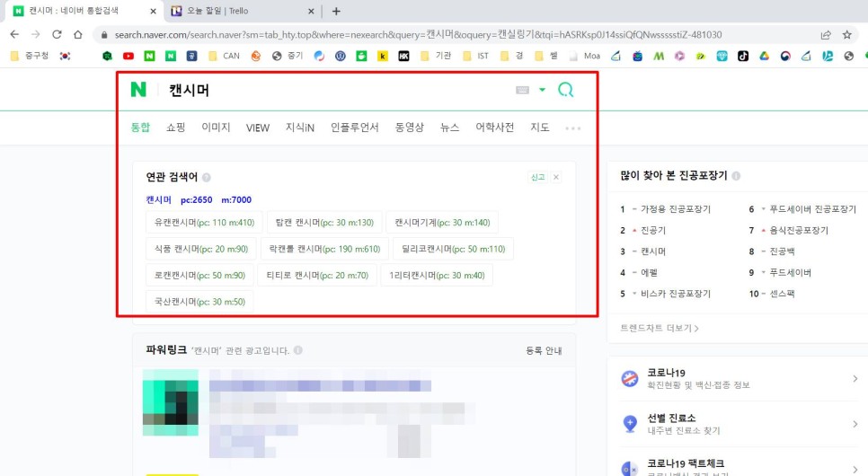Reload the Naver search page
Viewport: 868px width, 476px height.
click(x=57, y=34)
